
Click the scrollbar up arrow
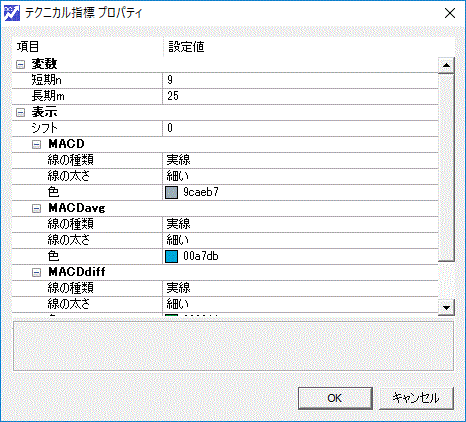click(x=446, y=65)
